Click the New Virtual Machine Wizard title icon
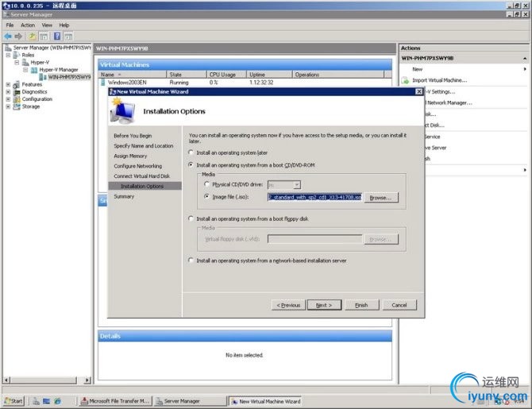The width and height of the screenshot is (532, 409). coord(113,91)
